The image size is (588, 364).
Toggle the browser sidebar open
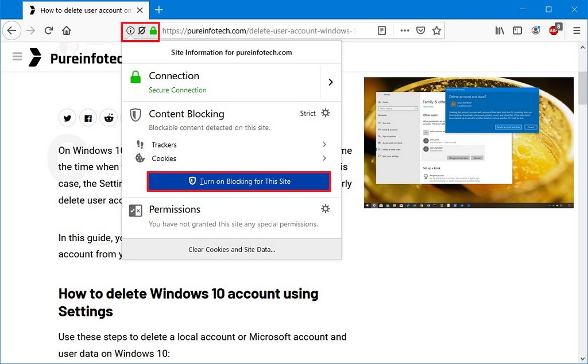pos(518,30)
